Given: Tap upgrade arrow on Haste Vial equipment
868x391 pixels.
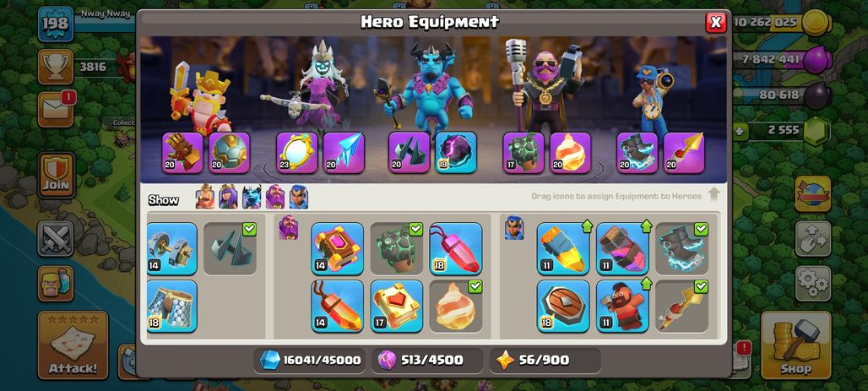Looking at the screenshot, I should [x=646, y=226].
